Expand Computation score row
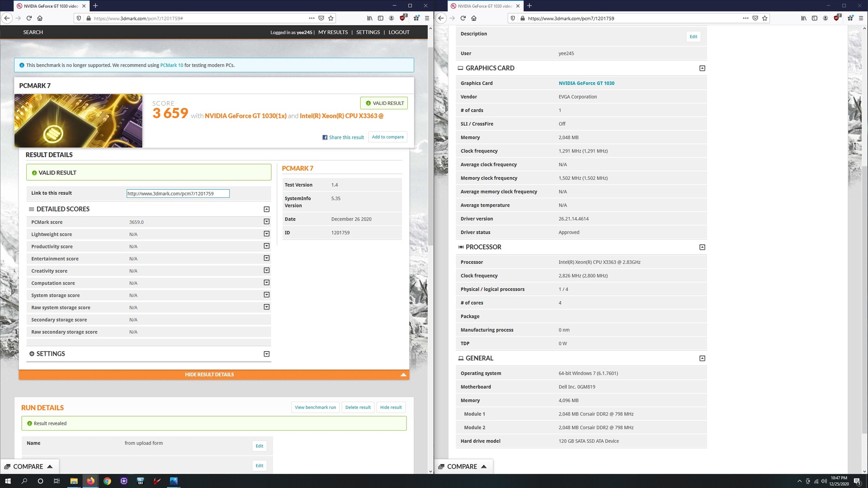Screen dimensions: 868x488 point(266,282)
